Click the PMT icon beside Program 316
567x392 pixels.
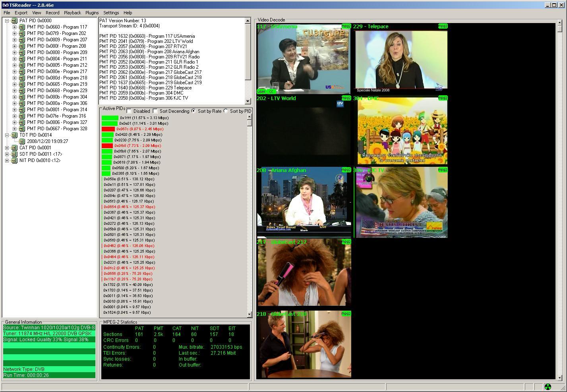pos(22,116)
